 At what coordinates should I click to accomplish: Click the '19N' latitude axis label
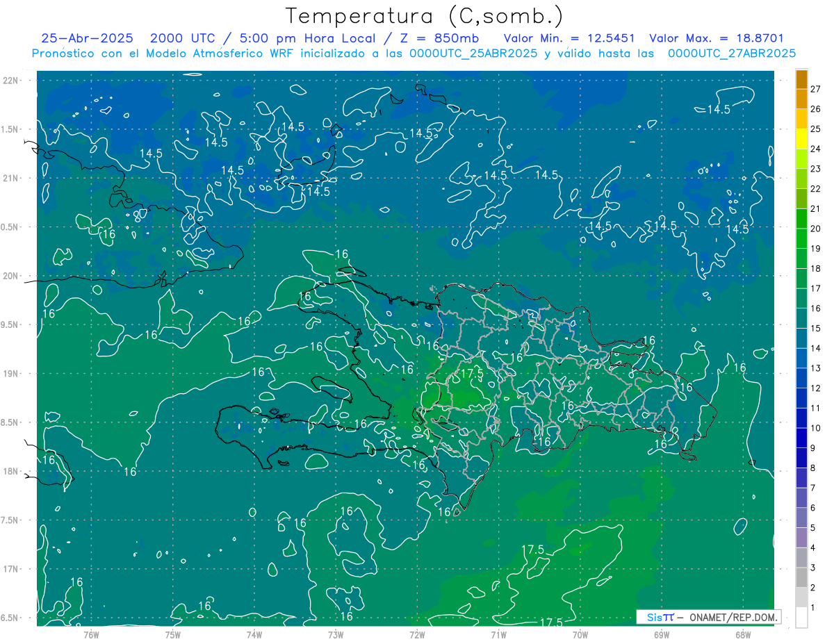click(x=10, y=373)
